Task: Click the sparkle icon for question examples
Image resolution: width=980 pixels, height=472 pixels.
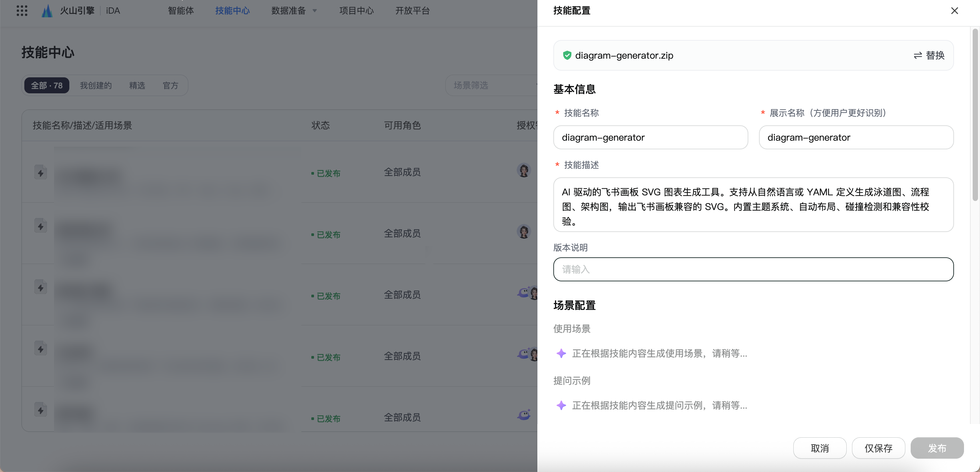Action: (561, 405)
